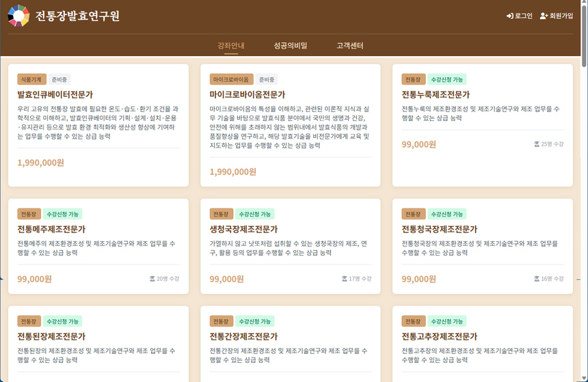
Task: Click the 로그인 link
Action: click(520, 16)
